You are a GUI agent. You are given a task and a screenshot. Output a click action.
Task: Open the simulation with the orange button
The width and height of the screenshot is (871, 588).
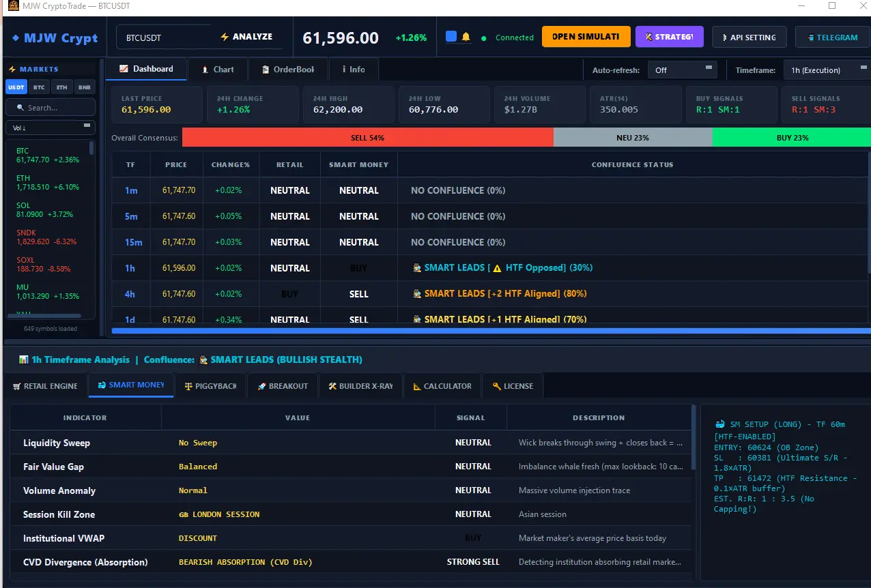click(585, 37)
